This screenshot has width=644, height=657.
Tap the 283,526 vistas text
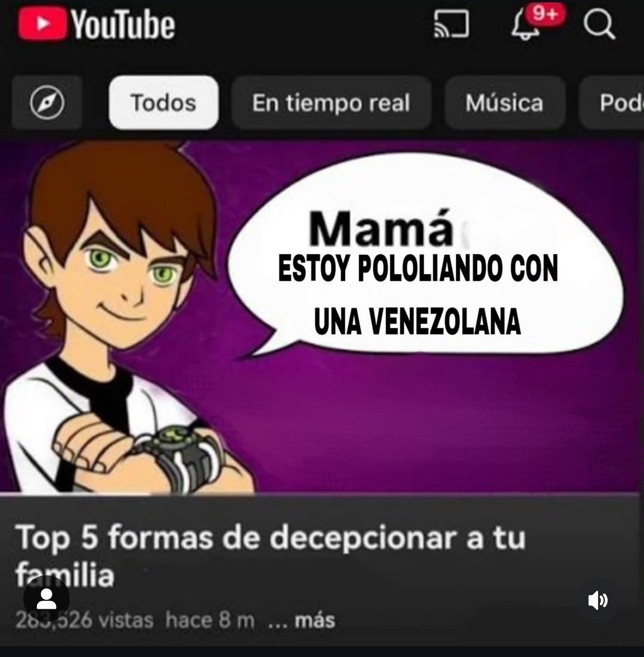click(84, 621)
